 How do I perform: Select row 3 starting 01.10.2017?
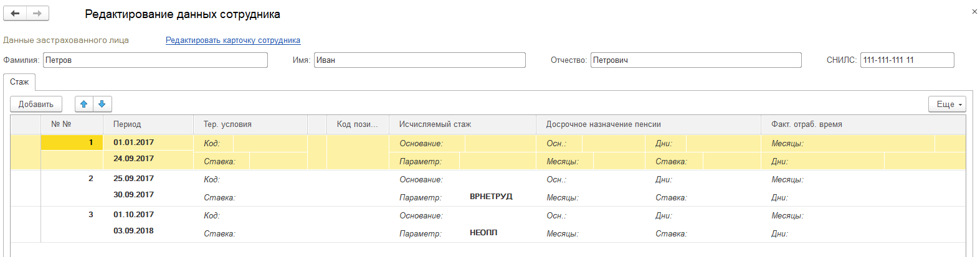tap(133, 215)
